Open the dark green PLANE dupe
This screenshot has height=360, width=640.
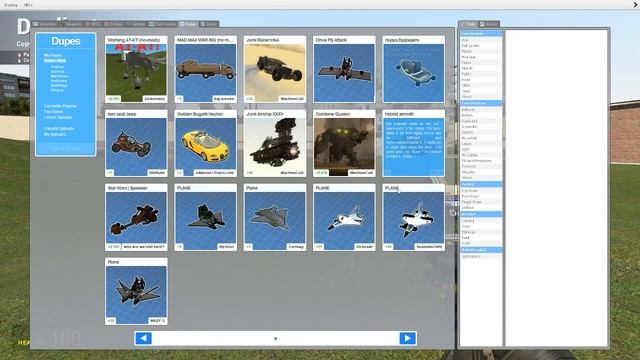tap(206, 217)
